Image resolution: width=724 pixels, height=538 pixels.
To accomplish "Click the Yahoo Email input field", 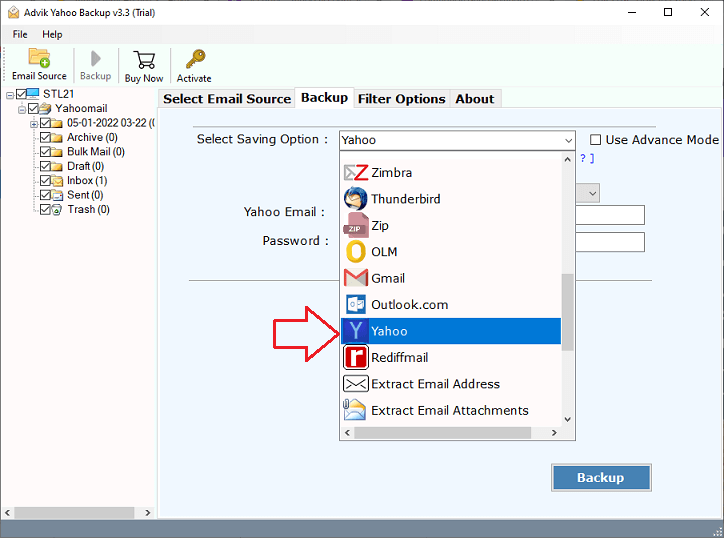I will (x=610, y=215).
